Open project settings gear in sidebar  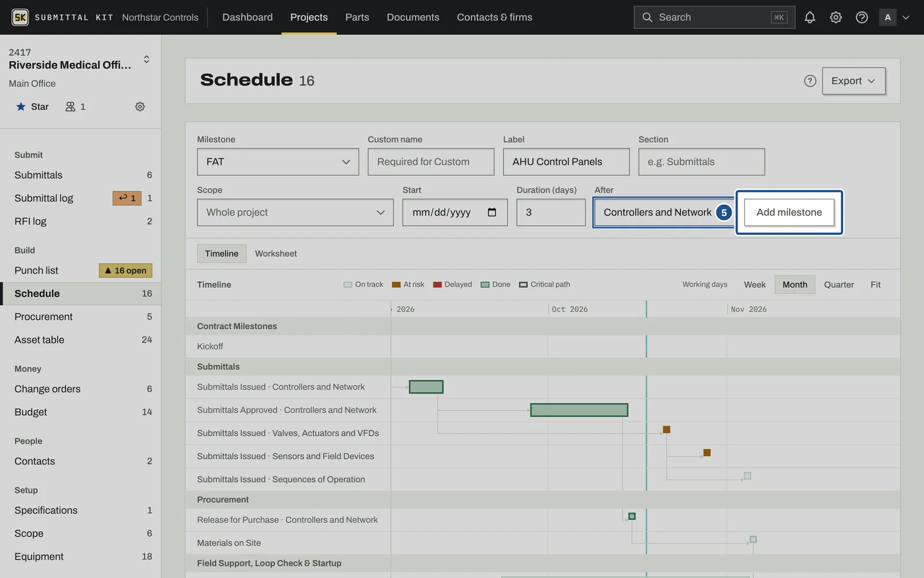[x=140, y=106]
